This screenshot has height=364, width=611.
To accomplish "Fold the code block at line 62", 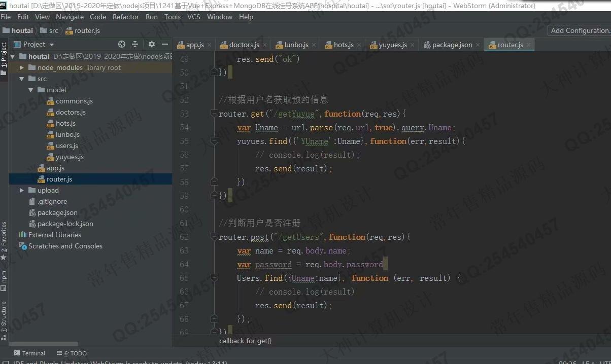I will 214,237.
